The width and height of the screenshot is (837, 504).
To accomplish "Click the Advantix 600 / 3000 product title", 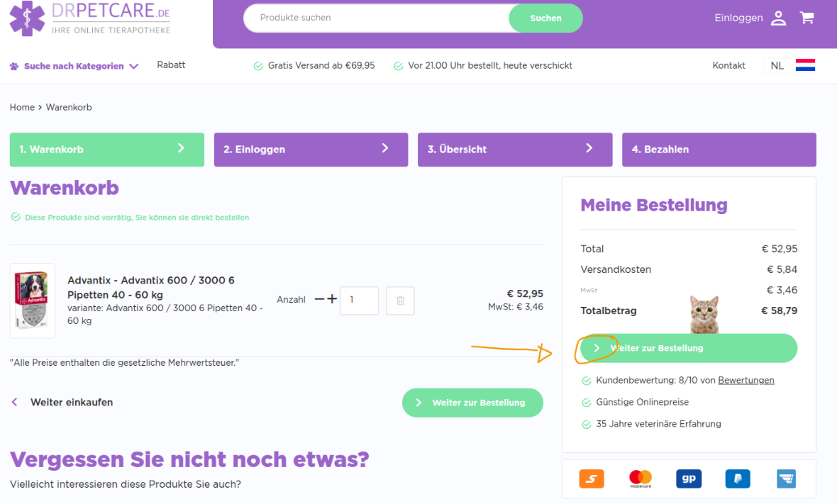I will (150, 288).
